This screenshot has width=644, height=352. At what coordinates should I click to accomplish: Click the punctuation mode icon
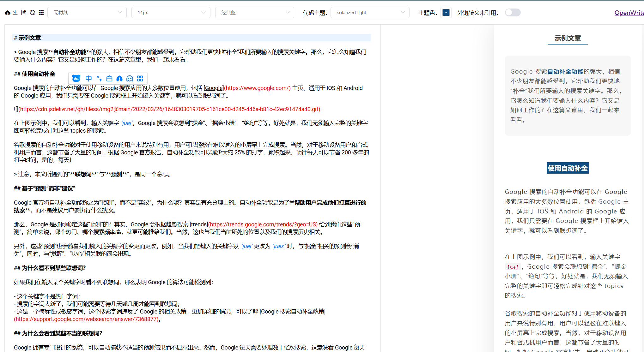coord(99,78)
